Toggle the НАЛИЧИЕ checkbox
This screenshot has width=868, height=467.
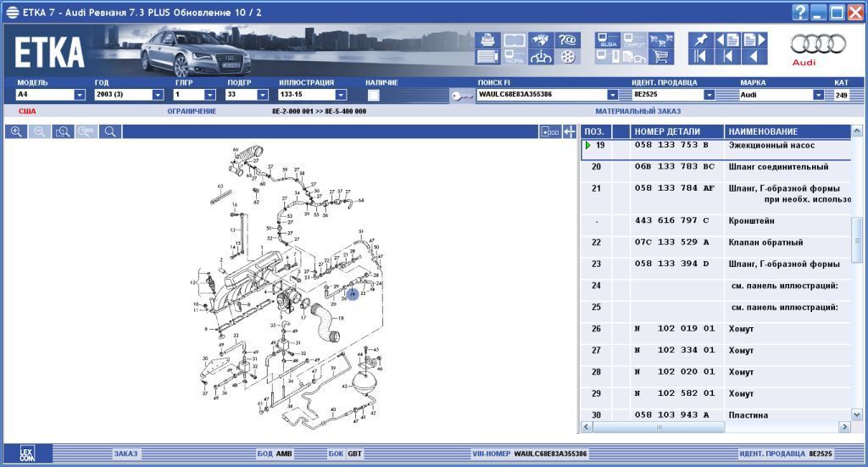(374, 95)
